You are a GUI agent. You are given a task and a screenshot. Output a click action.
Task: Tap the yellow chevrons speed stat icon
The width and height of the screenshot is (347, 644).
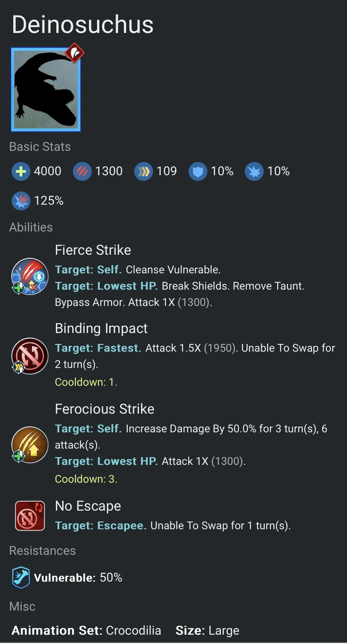[x=143, y=172]
